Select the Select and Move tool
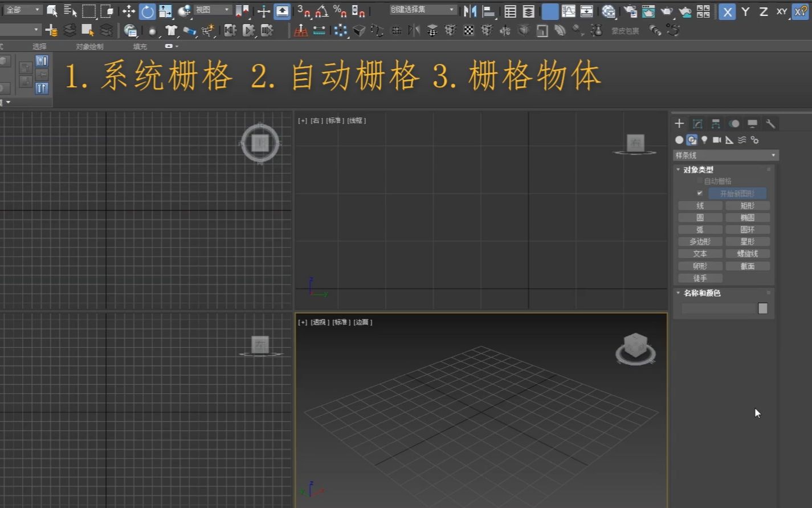The width and height of the screenshot is (812, 508). [x=128, y=11]
